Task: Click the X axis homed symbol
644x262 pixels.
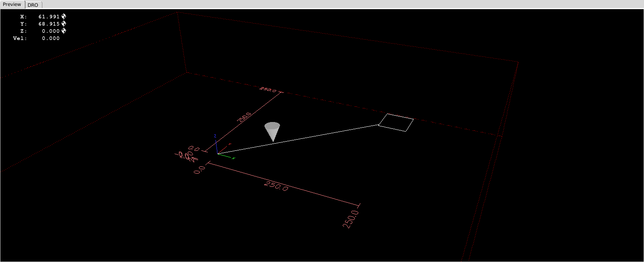Action: tap(64, 16)
